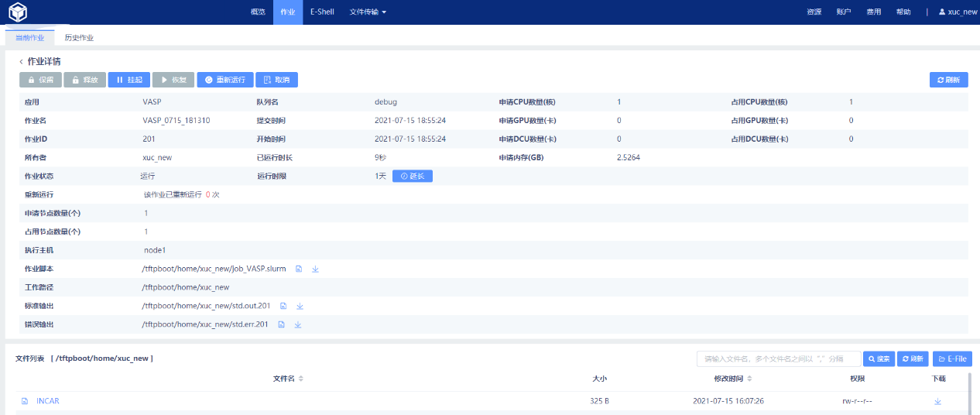Image resolution: width=980 pixels, height=415 pixels.
Task: Open the 文件传输 dropdown menu
Action: [368, 12]
